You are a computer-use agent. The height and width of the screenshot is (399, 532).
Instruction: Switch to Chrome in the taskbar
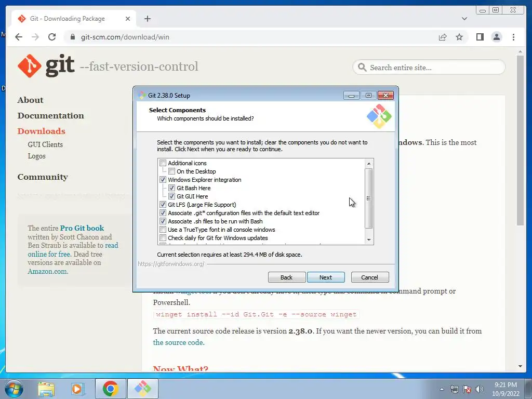coord(110,389)
